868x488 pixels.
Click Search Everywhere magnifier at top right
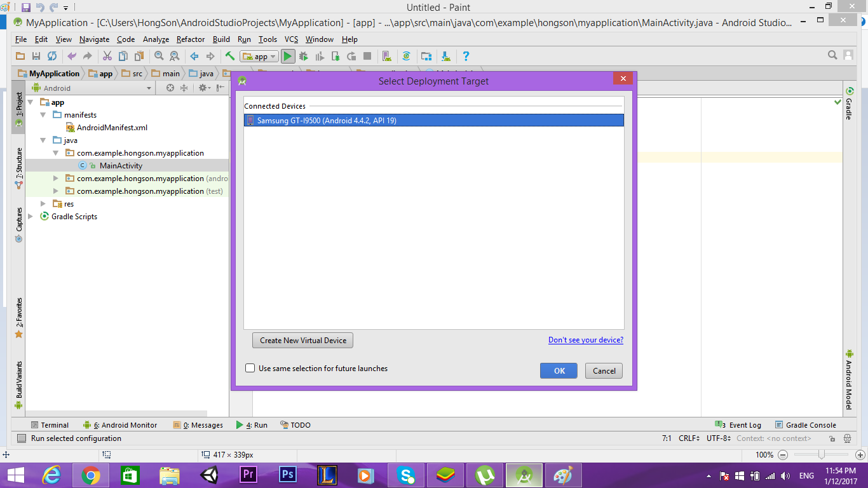pos(832,56)
